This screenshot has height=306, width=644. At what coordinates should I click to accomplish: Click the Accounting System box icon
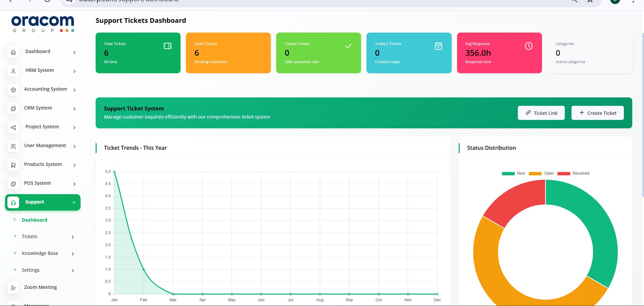coord(13,90)
